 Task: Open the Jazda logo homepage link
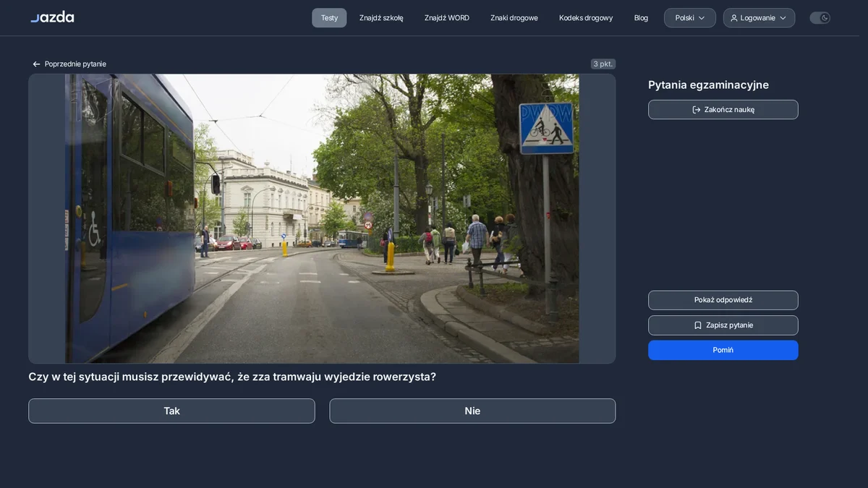52,17
